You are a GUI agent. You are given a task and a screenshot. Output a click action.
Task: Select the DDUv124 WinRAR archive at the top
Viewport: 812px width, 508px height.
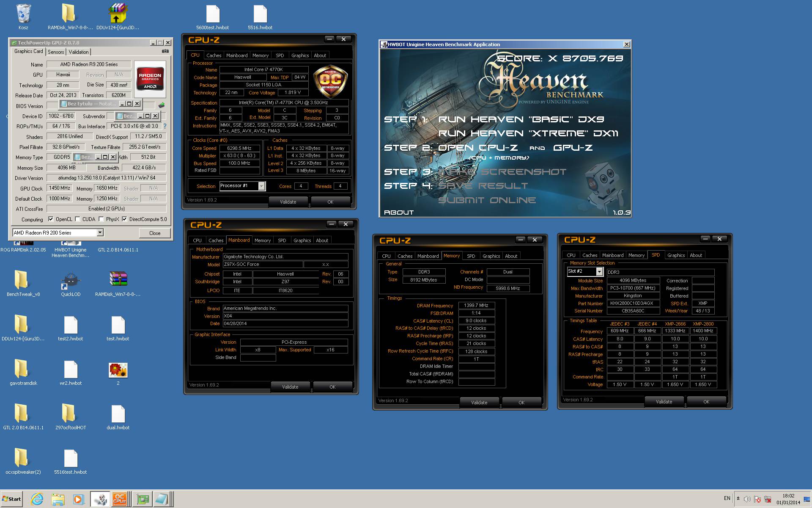(118, 13)
